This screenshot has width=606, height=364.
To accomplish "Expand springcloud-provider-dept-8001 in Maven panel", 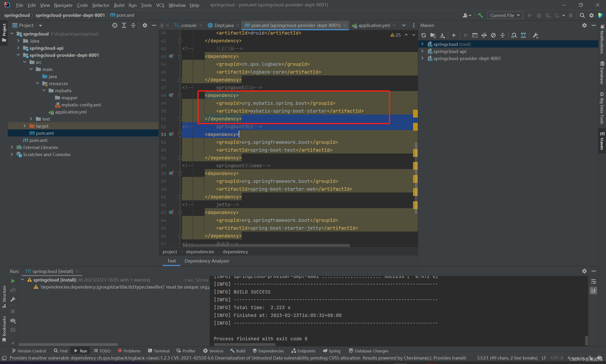I will pos(422,58).
